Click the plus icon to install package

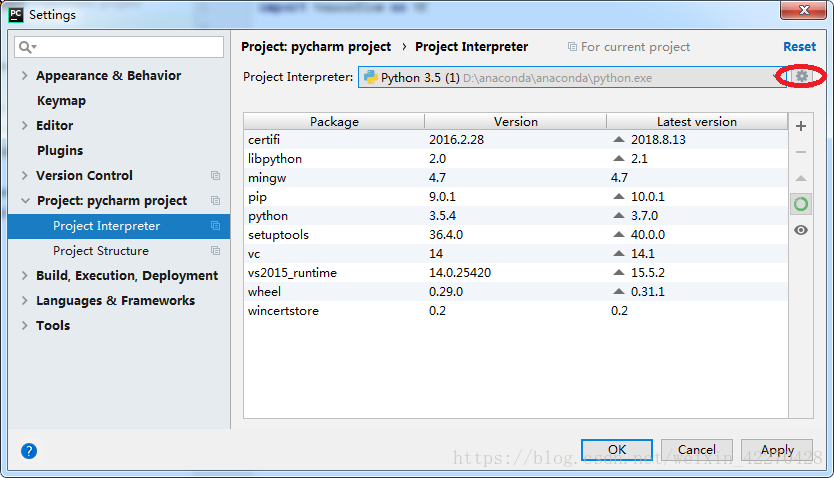tap(801, 126)
